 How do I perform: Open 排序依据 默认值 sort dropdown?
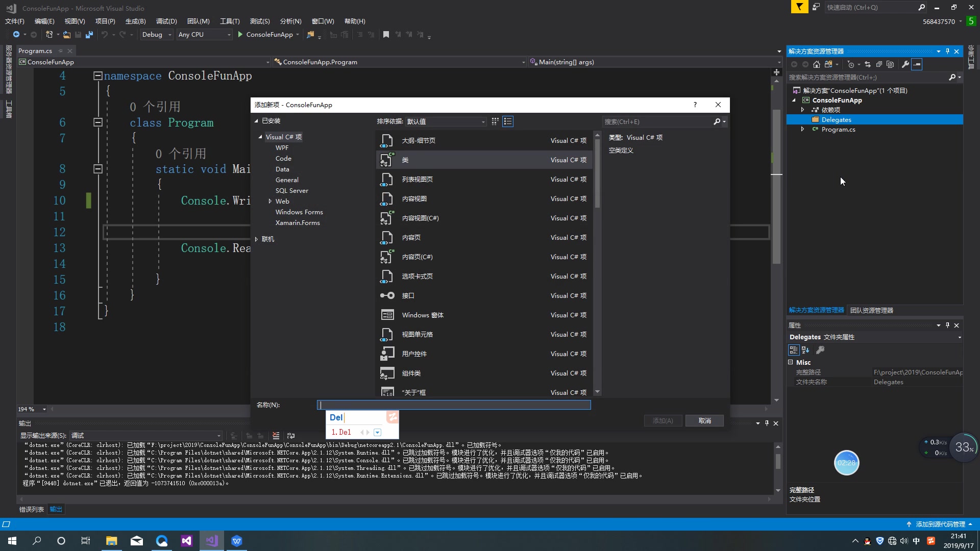coord(446,121)
